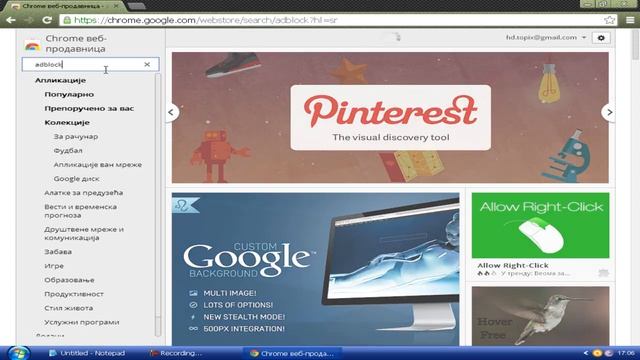Clear the adblock search with X
The width and height of the screenshot is (640, 360).
[x=147, y=64]
